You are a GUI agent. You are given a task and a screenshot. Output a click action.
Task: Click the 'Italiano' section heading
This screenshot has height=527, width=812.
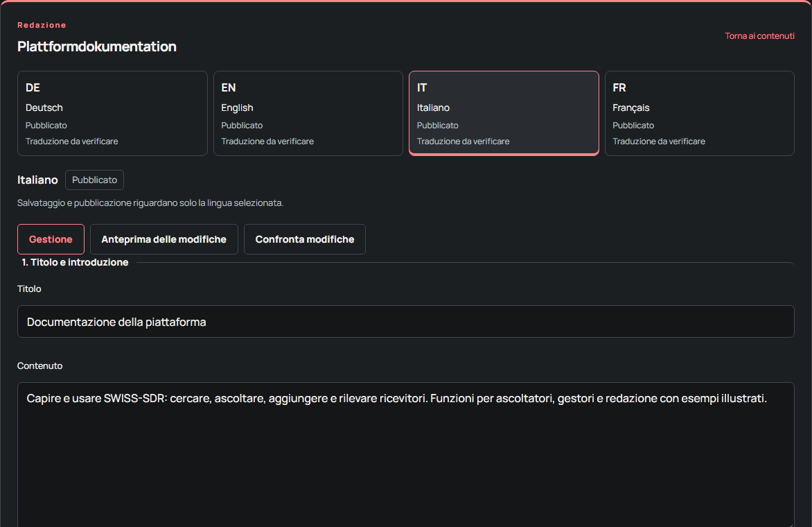click(x=38, y=180)
